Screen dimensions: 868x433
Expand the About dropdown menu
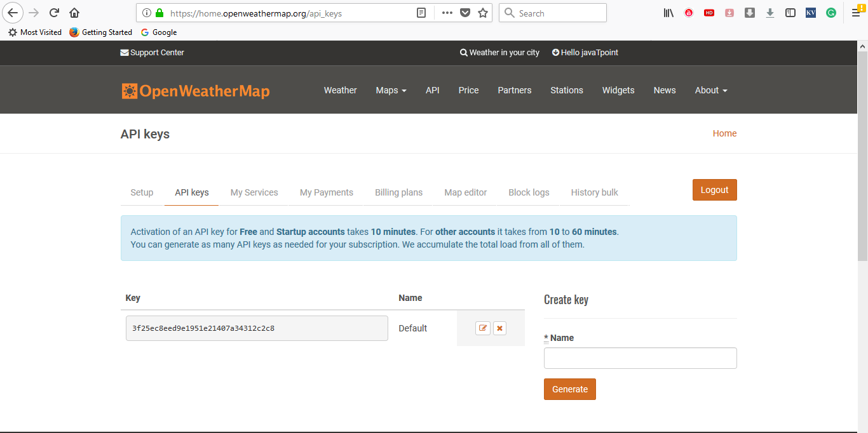[710, 90]
